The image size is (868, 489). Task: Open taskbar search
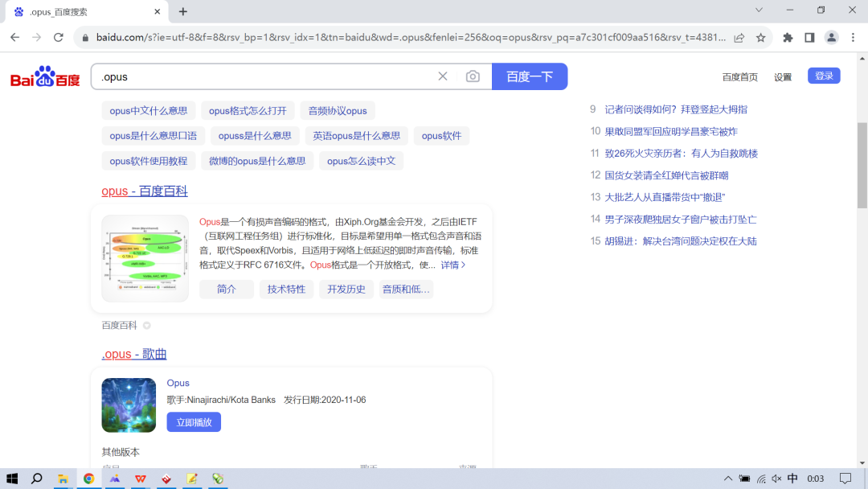tap(36, 479)
